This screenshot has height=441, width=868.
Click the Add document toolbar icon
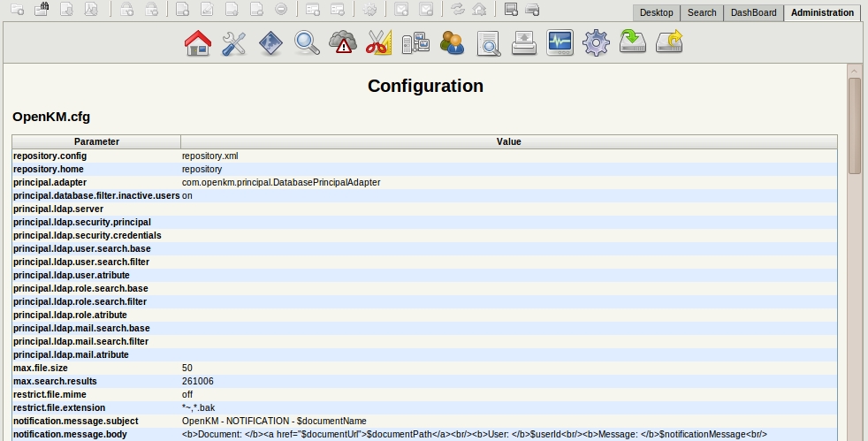[x=183, y=9]
